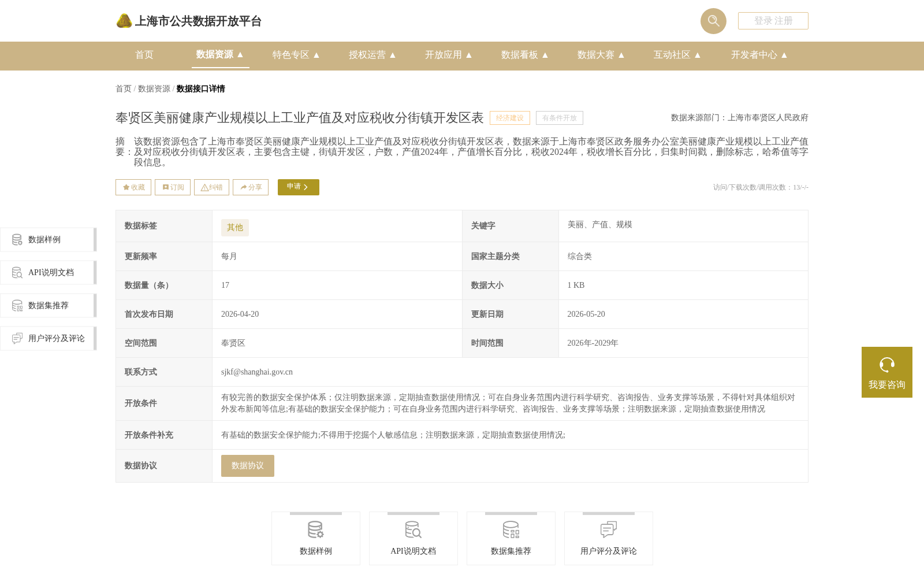
Task: Expand the 数据看板 menu arrow
Action: point(545,55)
